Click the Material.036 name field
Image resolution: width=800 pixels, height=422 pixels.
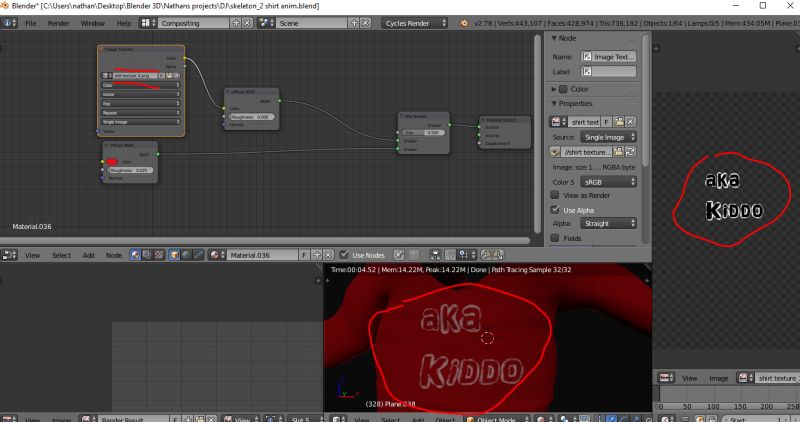[x=262, y=255]
